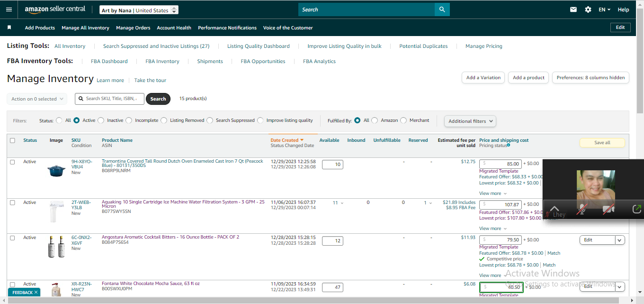Click Angostura available quantity field 12

click(332, 241)
